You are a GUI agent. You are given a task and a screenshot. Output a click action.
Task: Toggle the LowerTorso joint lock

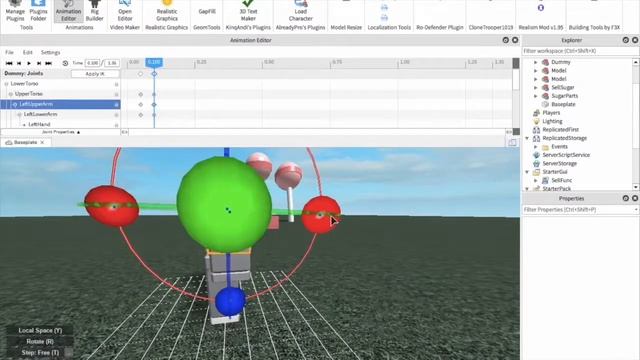pos(116,84)
